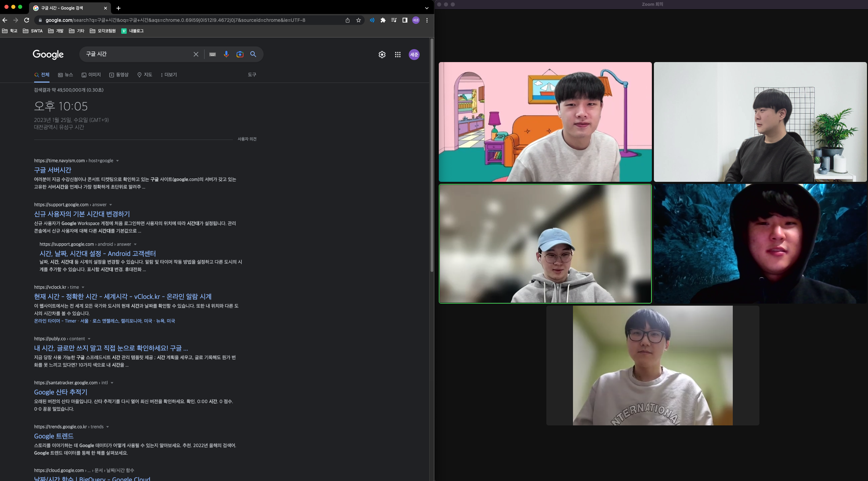This screenshot has width=868, height=481.
Task: Click inside the Google search input field
Action: [x=137, y=54]
